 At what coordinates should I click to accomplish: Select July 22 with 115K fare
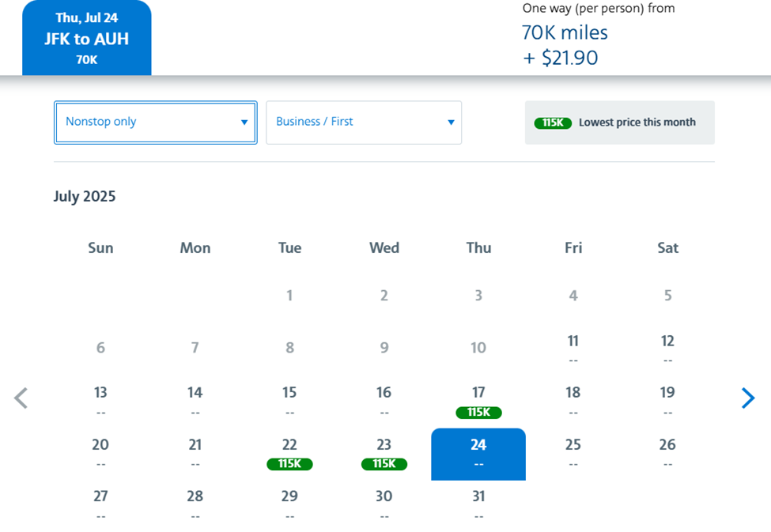[289, 454]
